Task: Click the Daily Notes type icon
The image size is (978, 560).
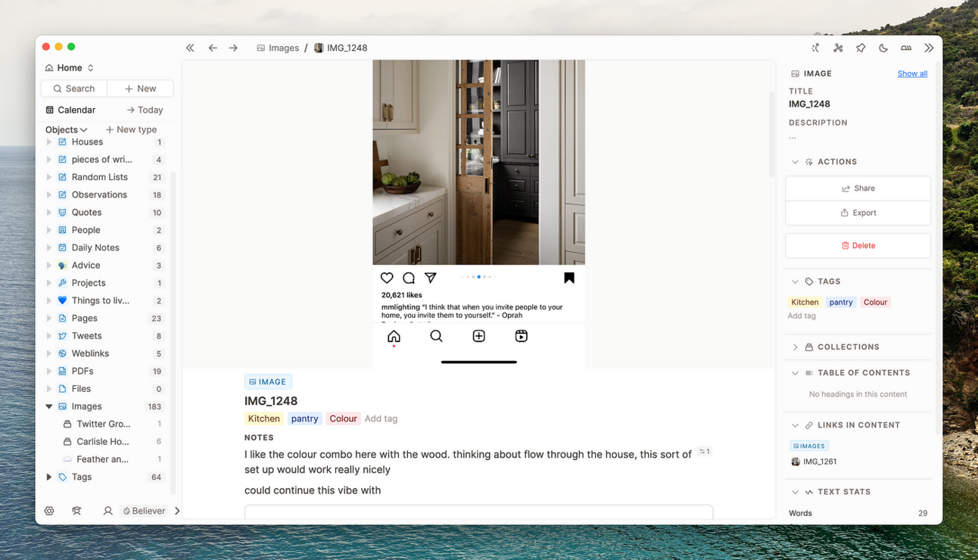Action: pyautogui.click(x=63, y=247)
